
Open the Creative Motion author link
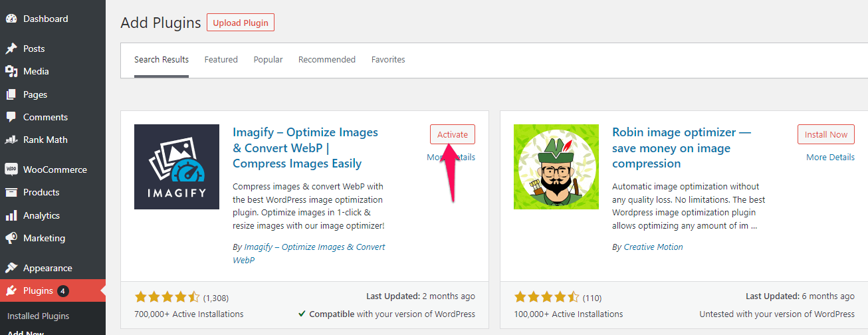653,247
